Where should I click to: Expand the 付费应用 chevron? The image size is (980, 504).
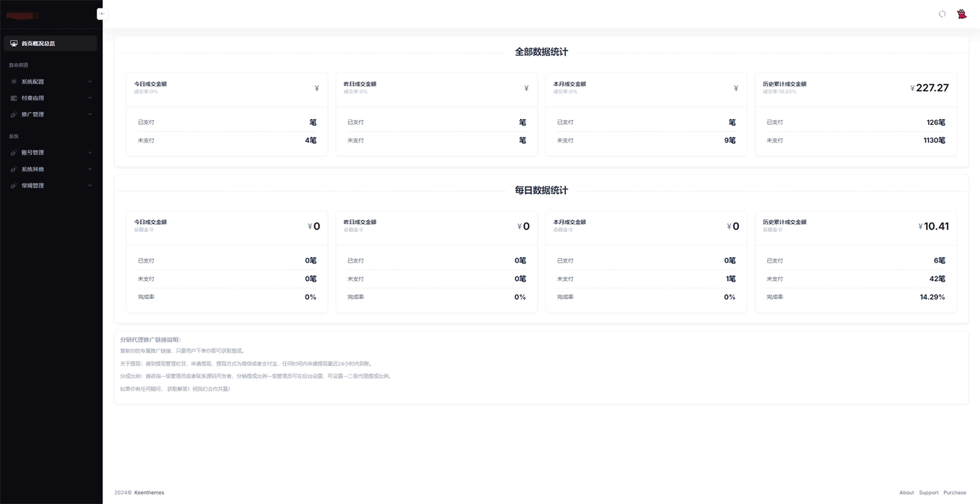(x=90, y=98)
